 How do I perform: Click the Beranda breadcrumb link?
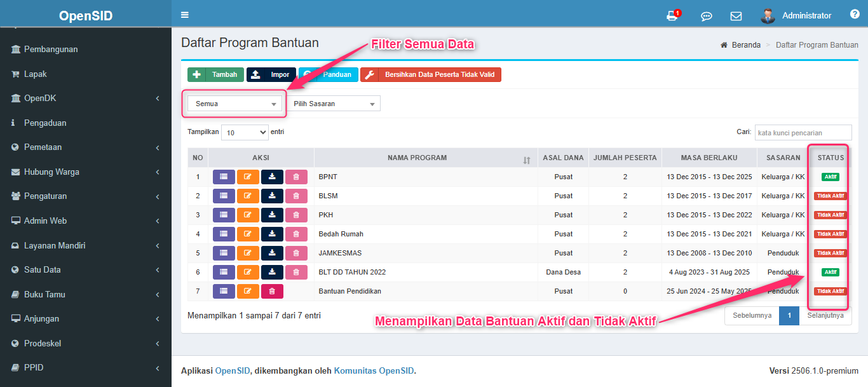[746, 45]
